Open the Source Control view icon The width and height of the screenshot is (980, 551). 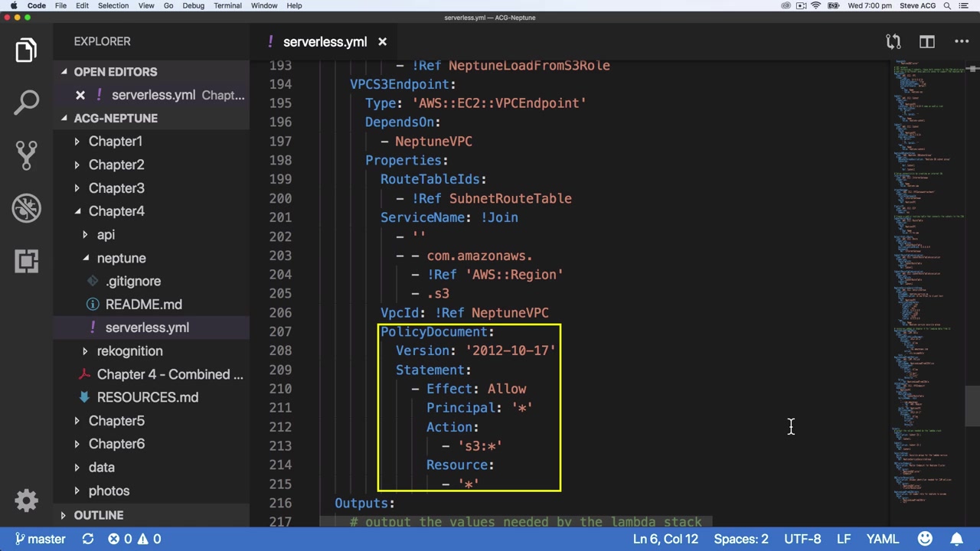26,155
